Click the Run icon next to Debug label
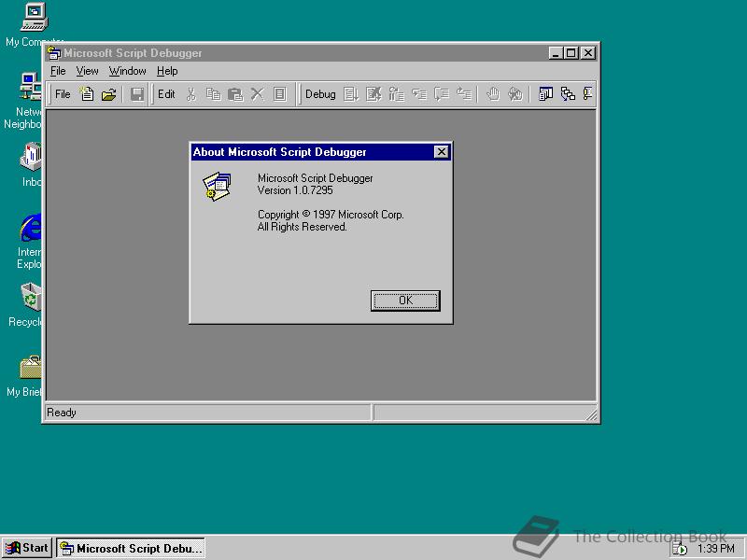Screen dimensions: 747x560 point(351,94)
